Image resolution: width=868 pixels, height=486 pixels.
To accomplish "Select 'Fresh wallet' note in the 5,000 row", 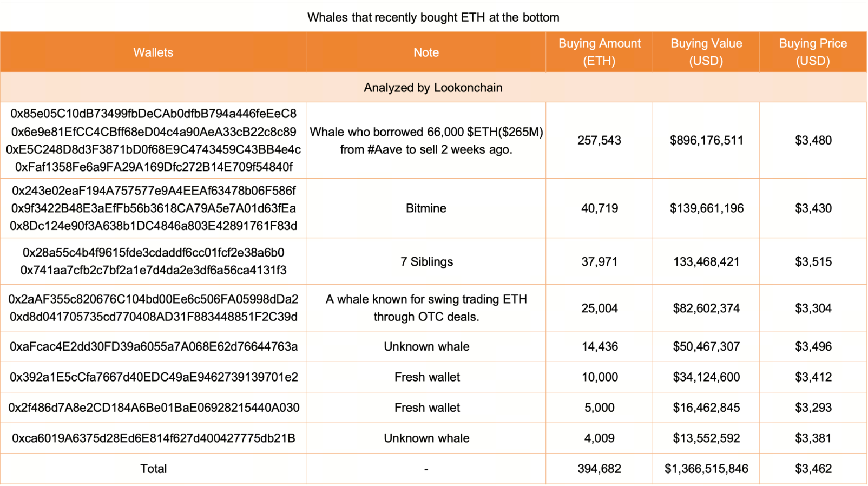I will coord(427,408).
